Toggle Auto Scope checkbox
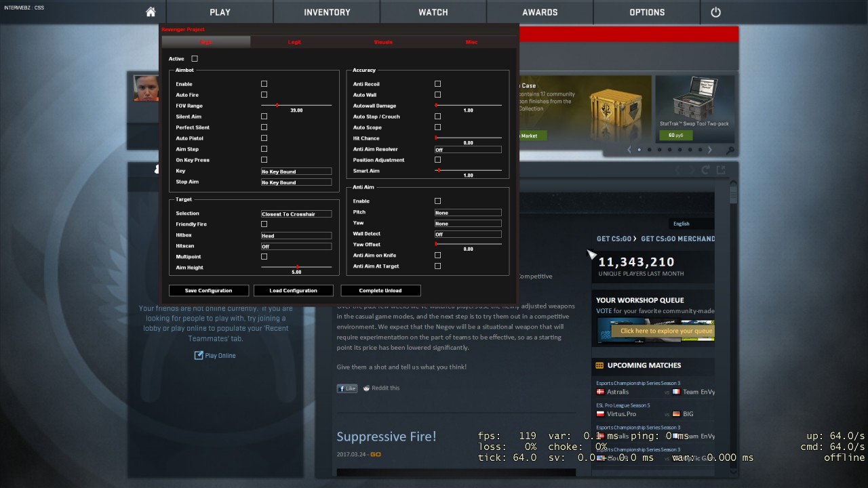This screenshot has height=488, width=868. (438, 127)
